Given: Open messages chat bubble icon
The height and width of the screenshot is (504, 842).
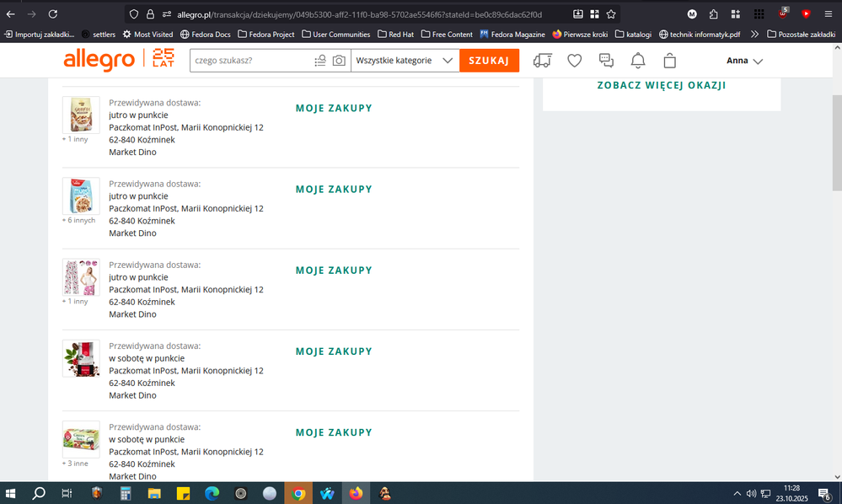Looking at the screenshot, I should [606, 61].
